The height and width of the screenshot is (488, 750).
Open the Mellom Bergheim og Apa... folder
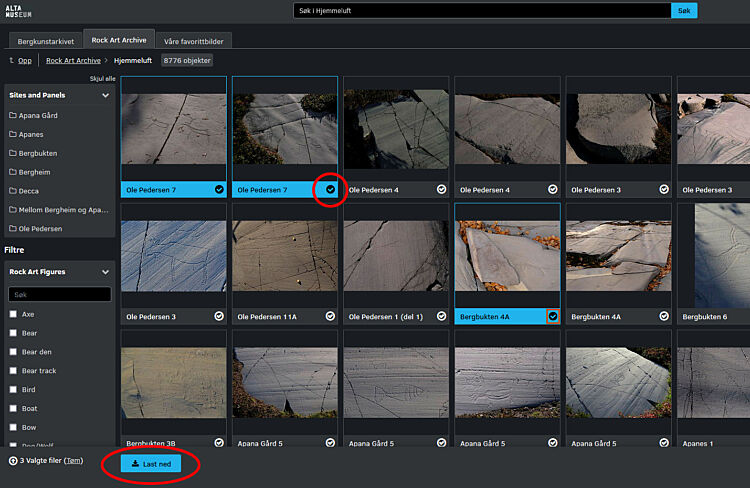tap(59, 210)
